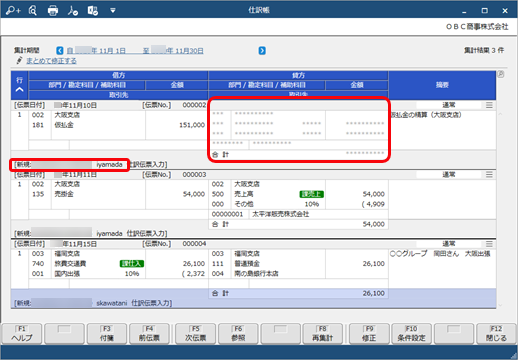Click the icon above the vertical scrollbar

[x=500, y=74]
